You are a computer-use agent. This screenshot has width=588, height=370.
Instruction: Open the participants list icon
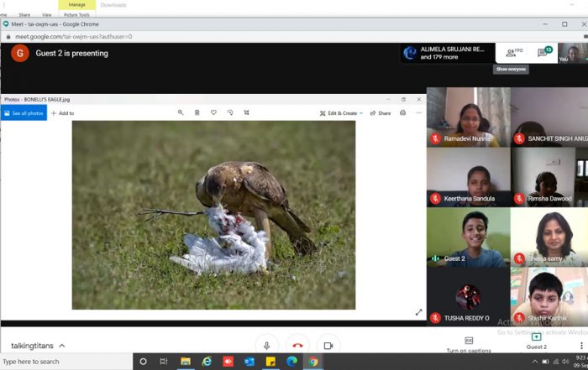click(x=514, y=52)
